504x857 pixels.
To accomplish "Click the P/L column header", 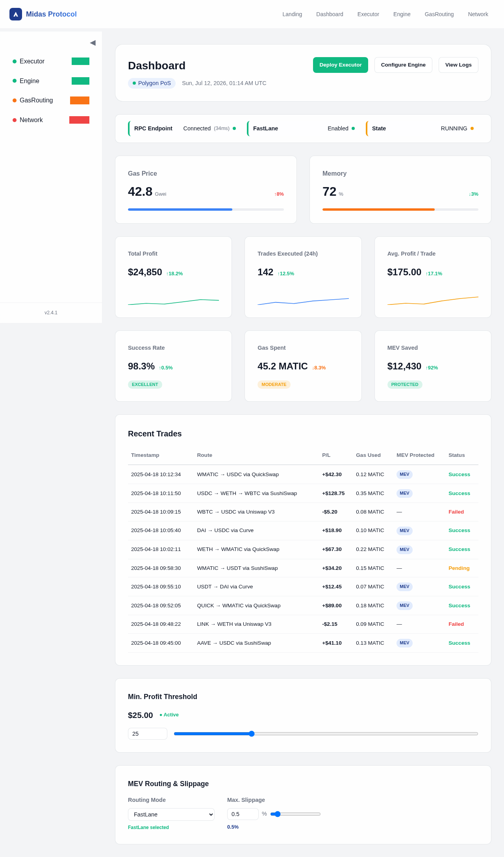I will click(x=326, y=455).
